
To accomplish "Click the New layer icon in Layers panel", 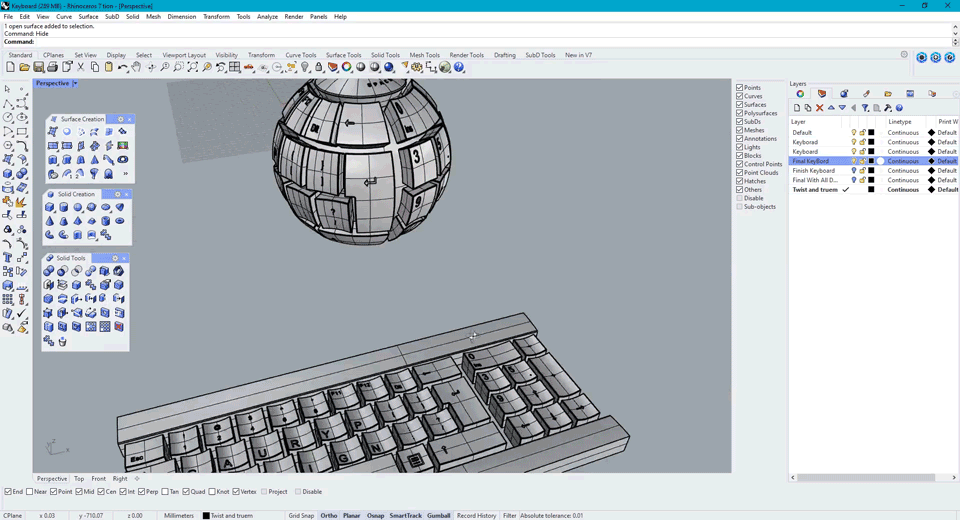I will [x=797, y=108].
